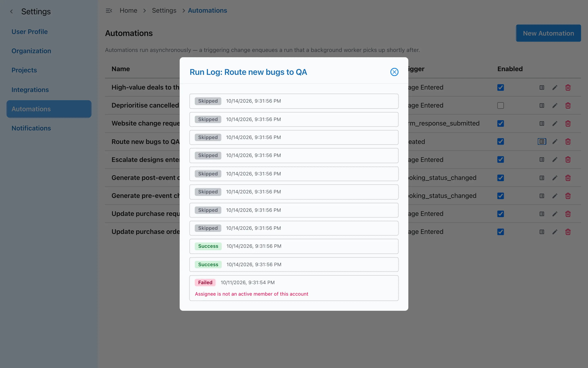Delete the Generate pre-event automation
Viewport: 588px width, 368px height.
(568, 196)
